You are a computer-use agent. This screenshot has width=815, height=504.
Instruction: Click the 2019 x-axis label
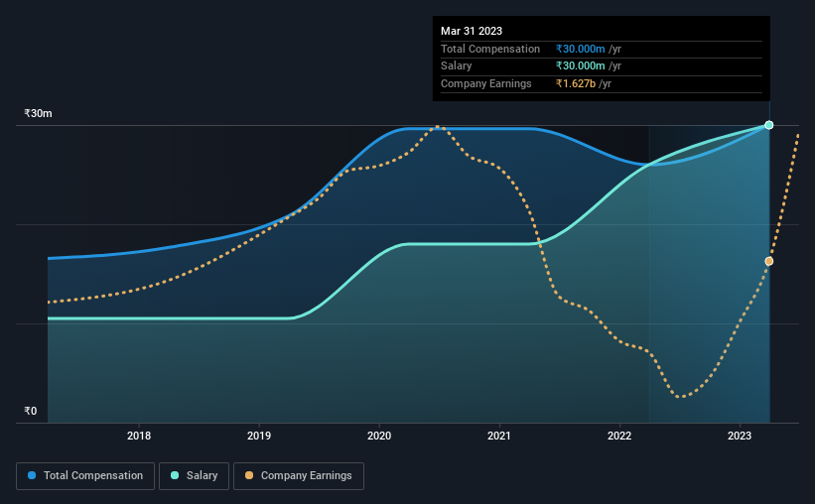(x=259, y=436)
